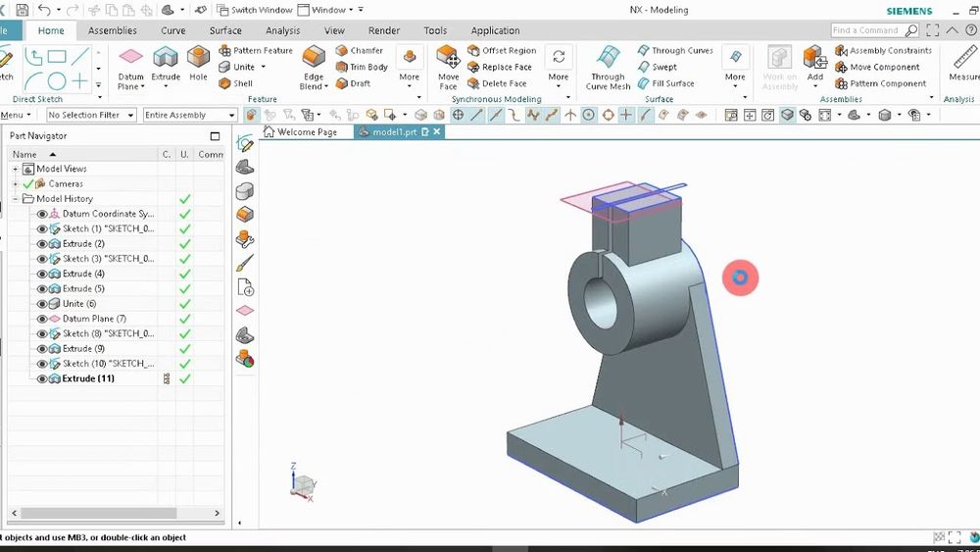Select the Draft command
The image size is (980, 552).
click(353, 83)
